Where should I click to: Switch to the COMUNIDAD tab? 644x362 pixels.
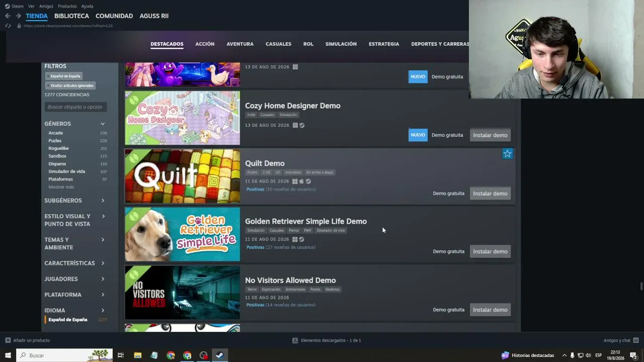[114, 16]
